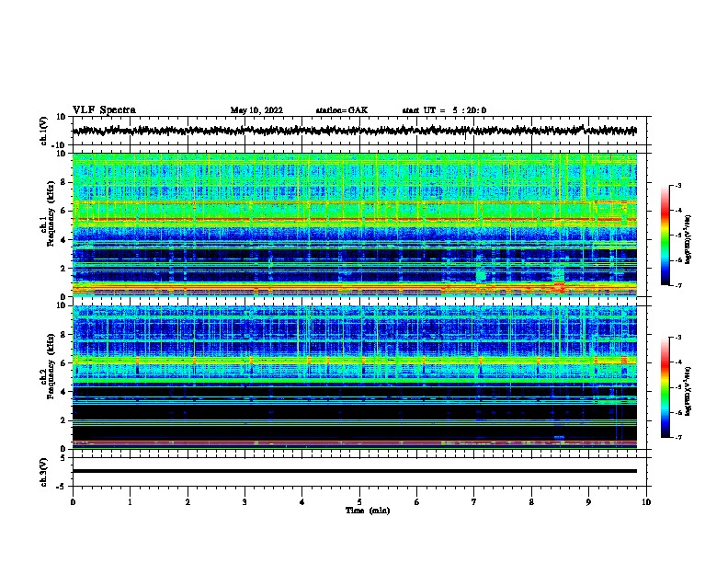Click the time axis tick label "1"
Image resolution: width=728 pixels, height=563 pixels.
point(130,502)
